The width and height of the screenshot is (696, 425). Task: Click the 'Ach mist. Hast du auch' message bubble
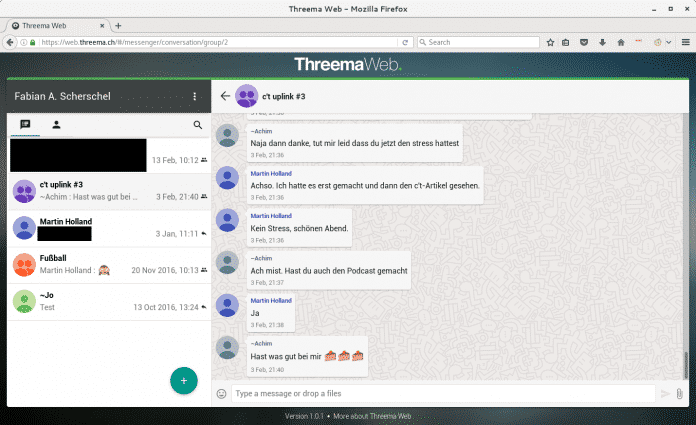click(x=329, y=270)
